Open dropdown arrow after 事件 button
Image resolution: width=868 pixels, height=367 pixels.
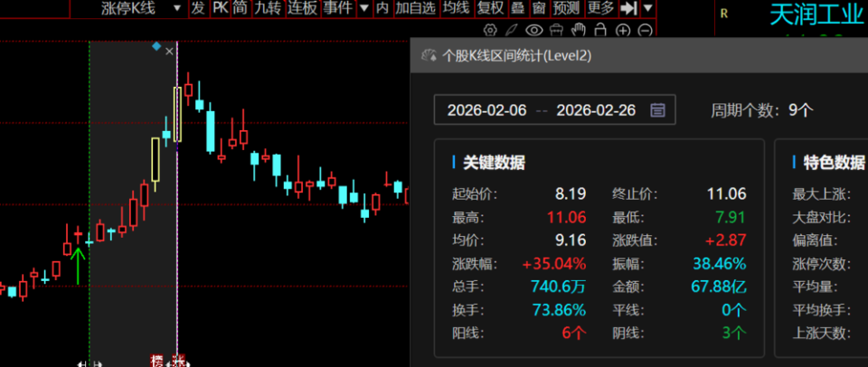coord(363,8)
